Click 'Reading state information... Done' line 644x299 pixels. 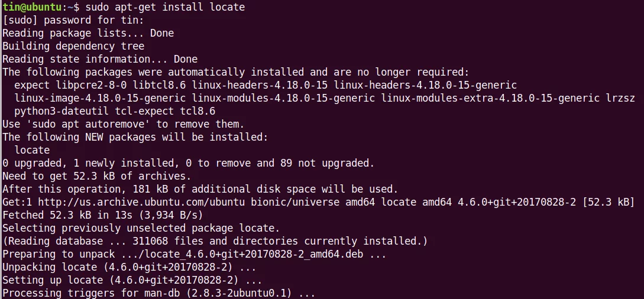point(100,59)
